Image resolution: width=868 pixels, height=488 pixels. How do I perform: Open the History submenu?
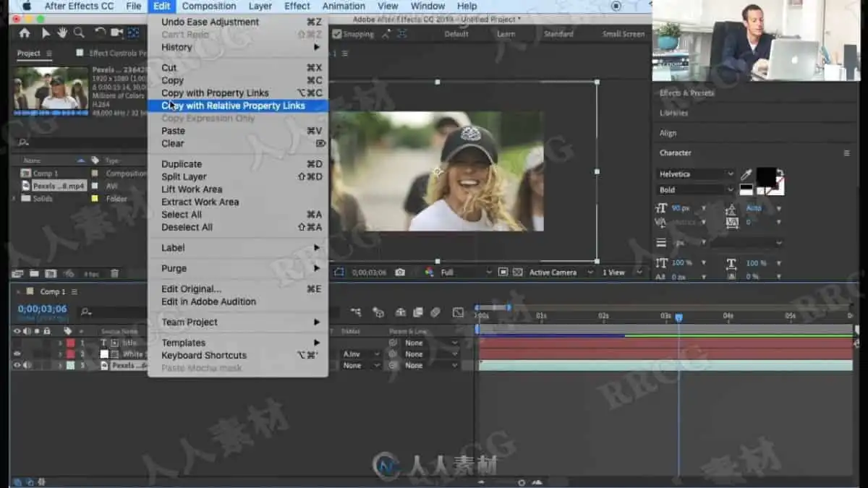tap(238, 47)
